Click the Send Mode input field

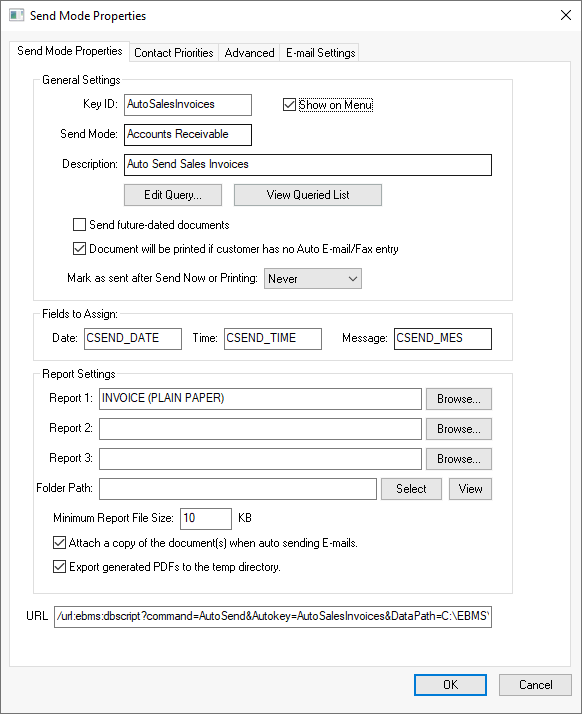tap(188, 135)
